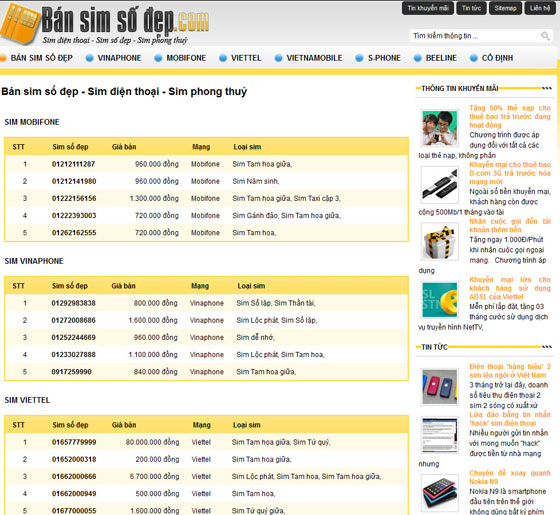Open the dual-sim phones news thumbnail
The height and width of the screenshot is (515, 560).
[440, 386]
